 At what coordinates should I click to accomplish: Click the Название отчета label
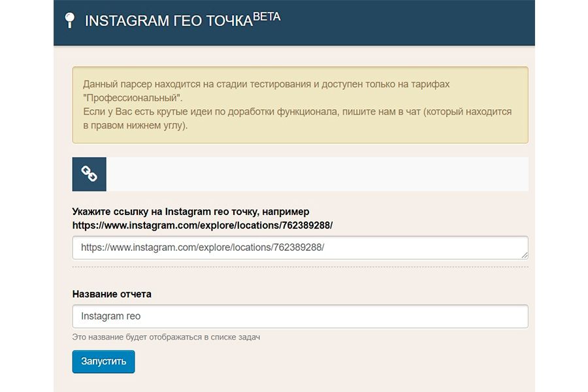112,294
